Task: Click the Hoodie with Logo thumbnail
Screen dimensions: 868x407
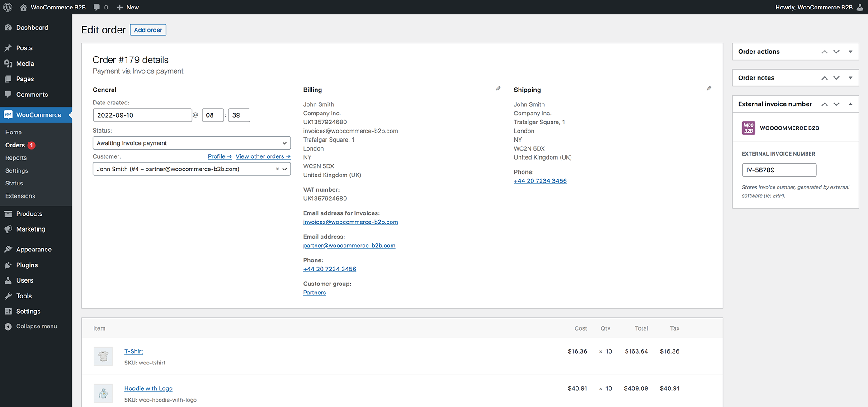Action: pos(103,393)
